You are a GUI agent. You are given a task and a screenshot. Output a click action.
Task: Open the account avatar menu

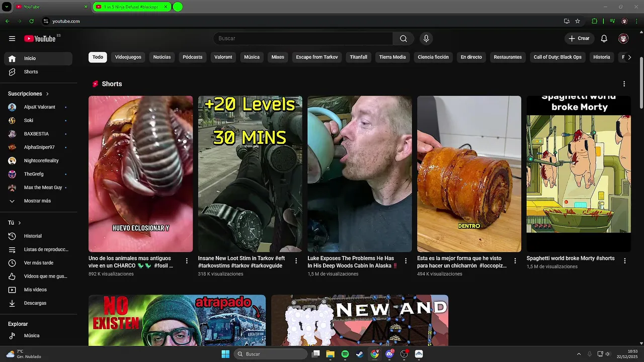[x=623, y=39]
